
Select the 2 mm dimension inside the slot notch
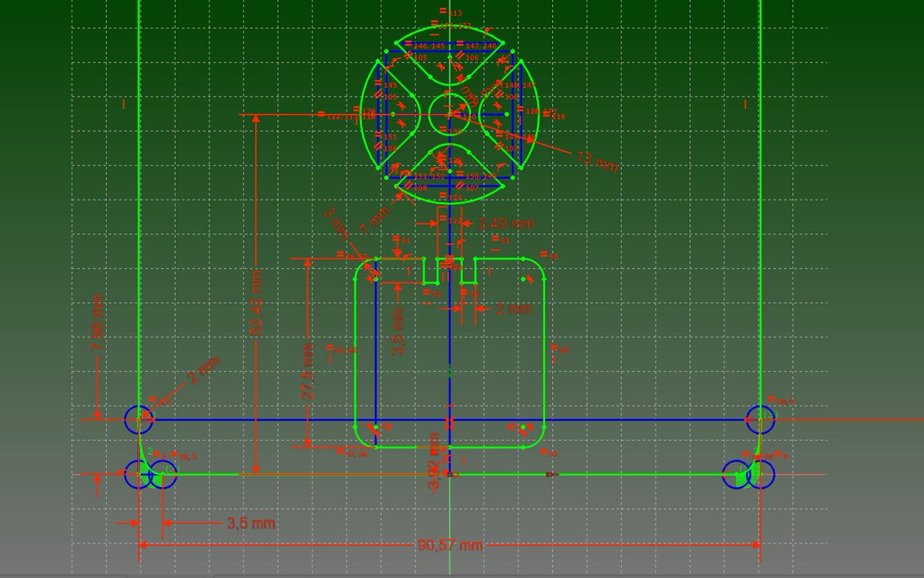tap(512, 308)
